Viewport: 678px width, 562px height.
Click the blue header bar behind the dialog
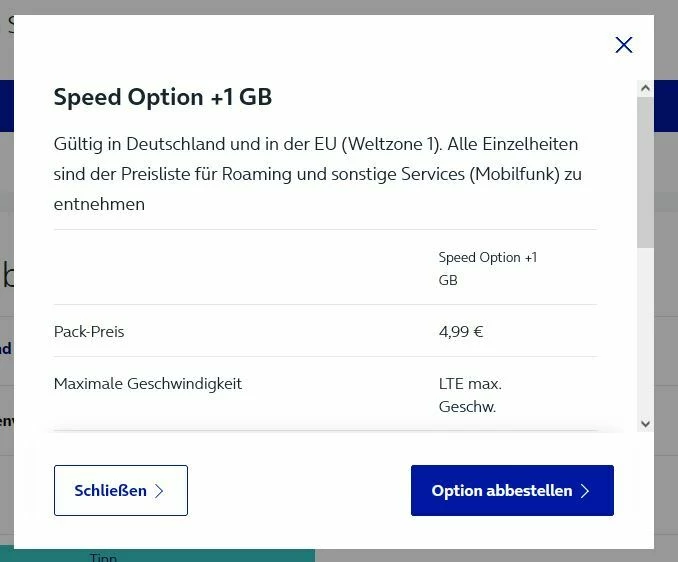[665, 105]
